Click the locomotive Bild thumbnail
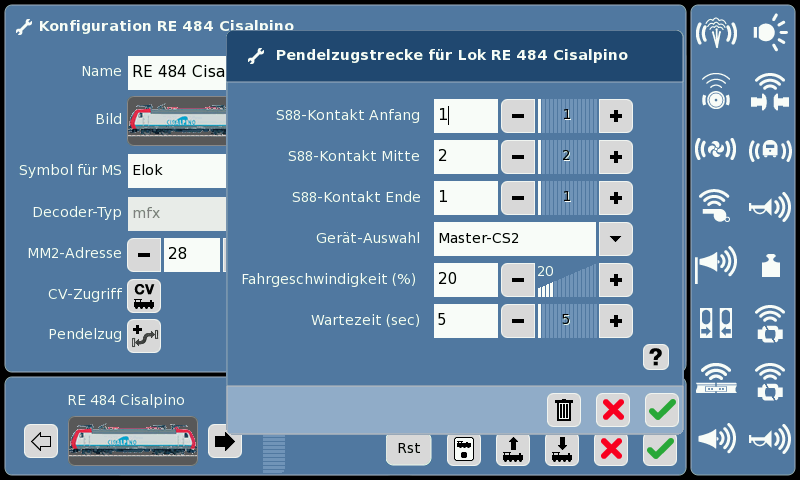 [177, 119]
